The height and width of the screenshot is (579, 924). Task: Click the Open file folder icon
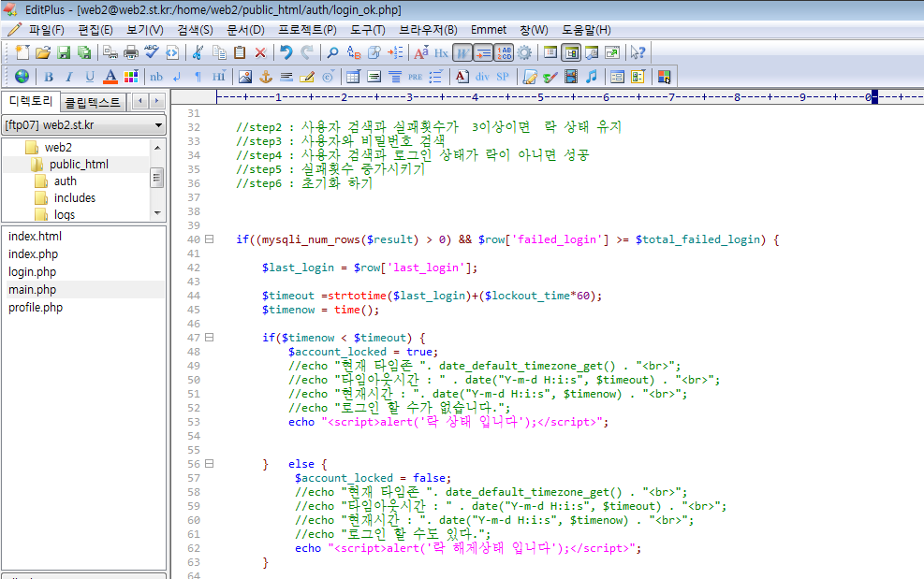43,52
